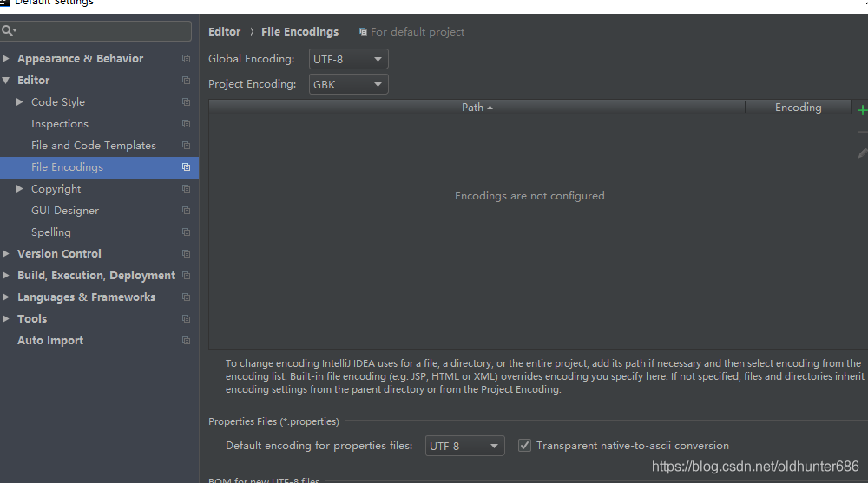
Task: Click project-level icon in Inspections row
Action: 186,124
